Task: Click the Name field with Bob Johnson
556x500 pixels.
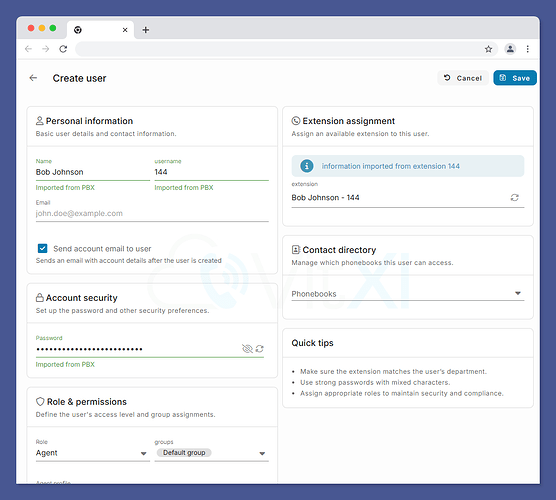Action: click(93, 172)
